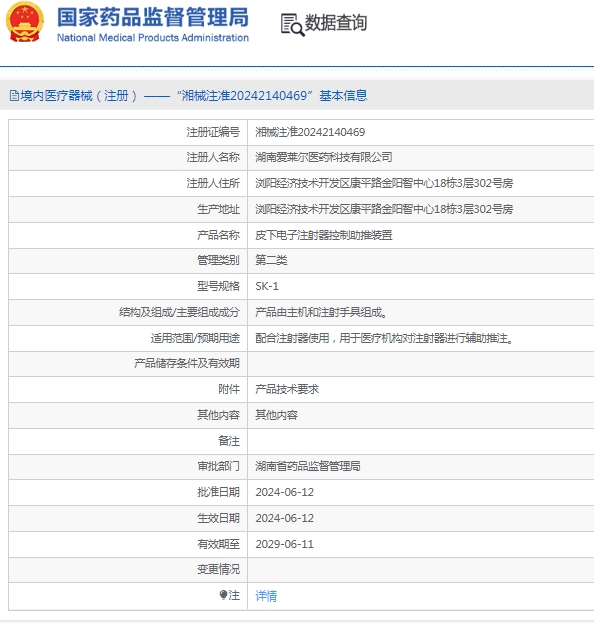This screenshot has width=594, height=623.
Task: Click the 适用范围/预期用途 label
Action: click(195, 338)
